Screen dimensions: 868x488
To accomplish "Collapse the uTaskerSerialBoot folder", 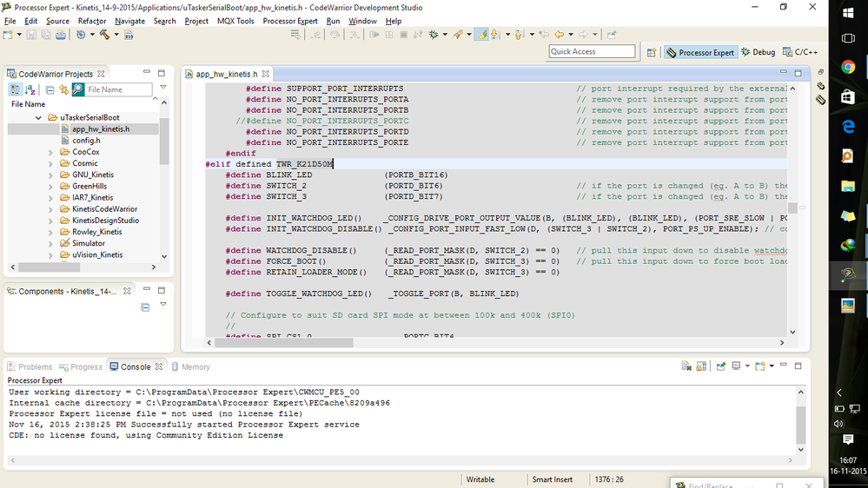I will click(x=38, y=118).
